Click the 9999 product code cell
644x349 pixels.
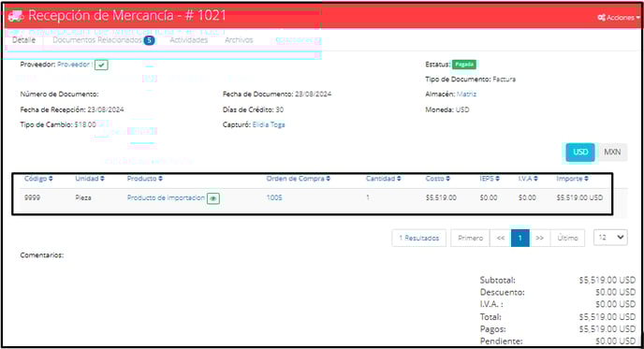[x=32, y=197]
